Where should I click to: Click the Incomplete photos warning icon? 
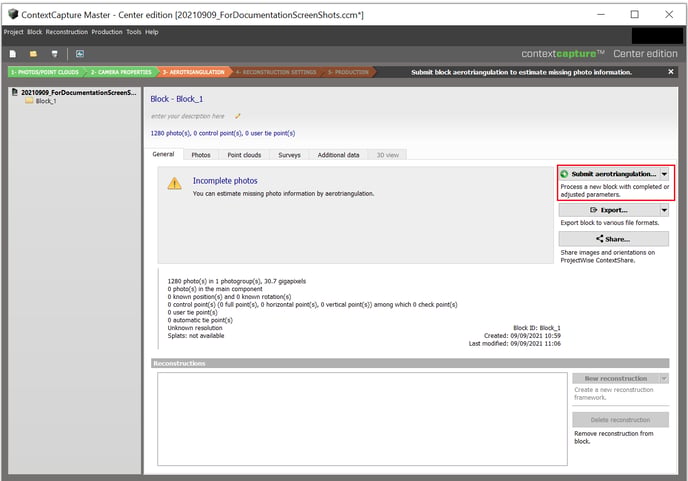(174, 183)
